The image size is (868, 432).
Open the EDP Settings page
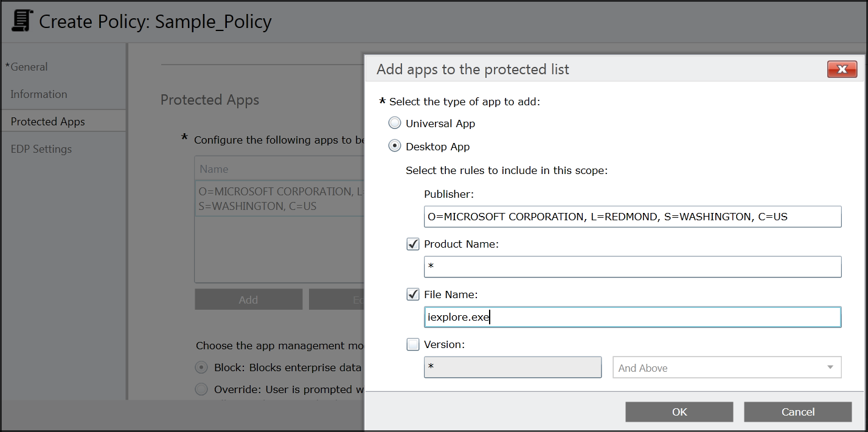pos(41,149)
